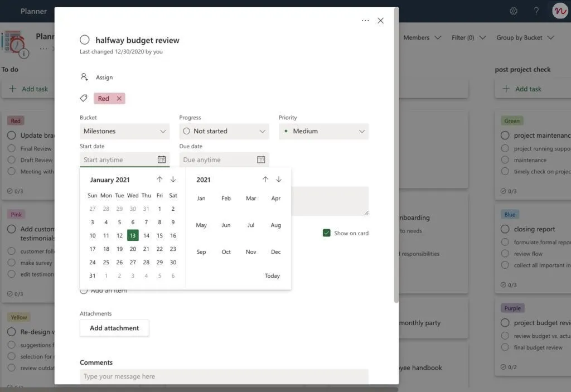Open the three-dot menu in task dialog
Viewport: 571px width, 392px height.
pyautogui.click(x=365, y=21)
